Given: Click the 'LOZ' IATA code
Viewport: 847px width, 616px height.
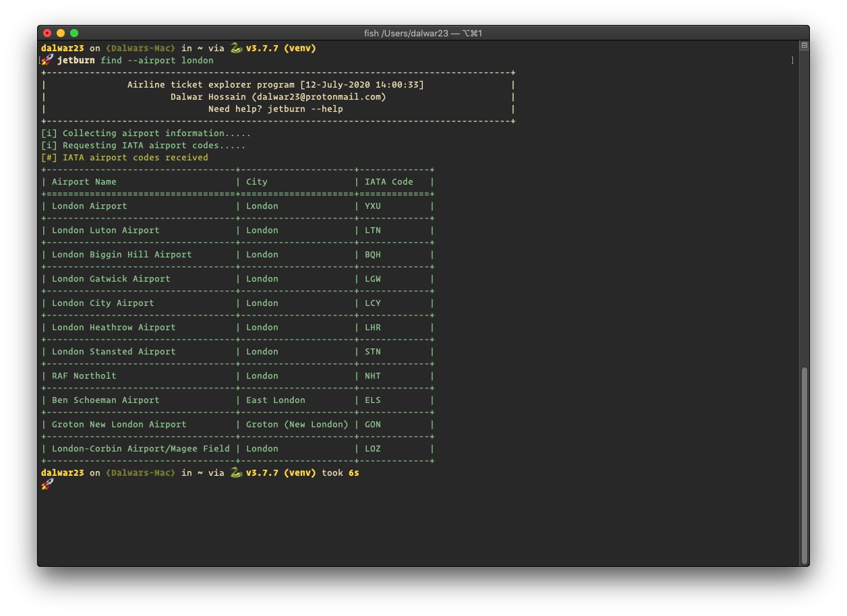Looking at the screenshot, I should pos(373,448).
